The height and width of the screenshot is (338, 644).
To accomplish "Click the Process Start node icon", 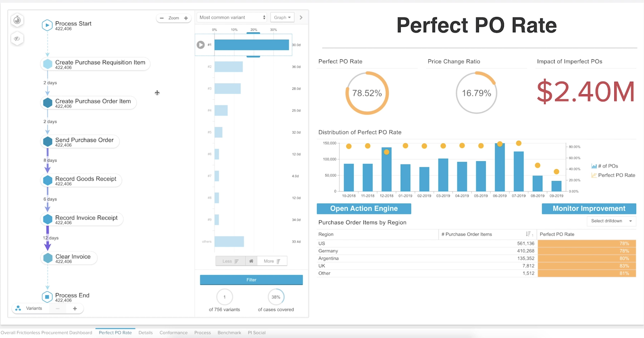I will [47, 25].
